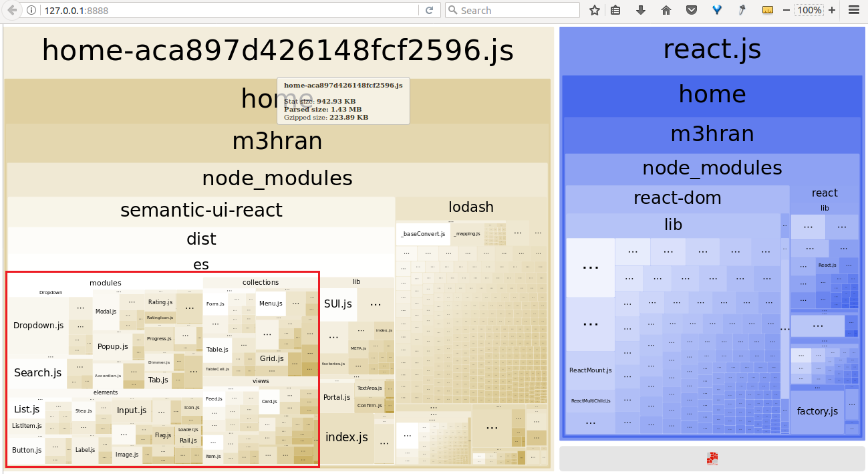Select the Progress.js module

[x=159, y=338]
